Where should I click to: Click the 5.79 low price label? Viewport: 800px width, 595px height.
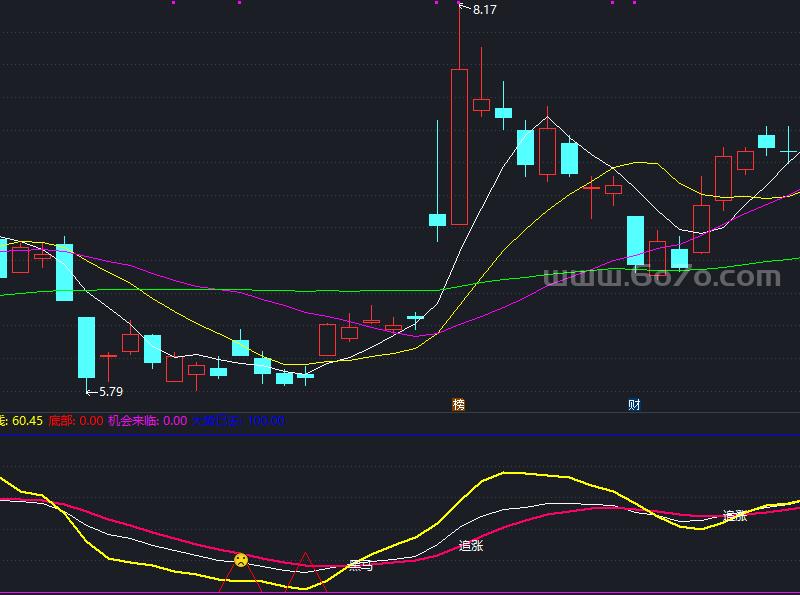coord(111,391)
